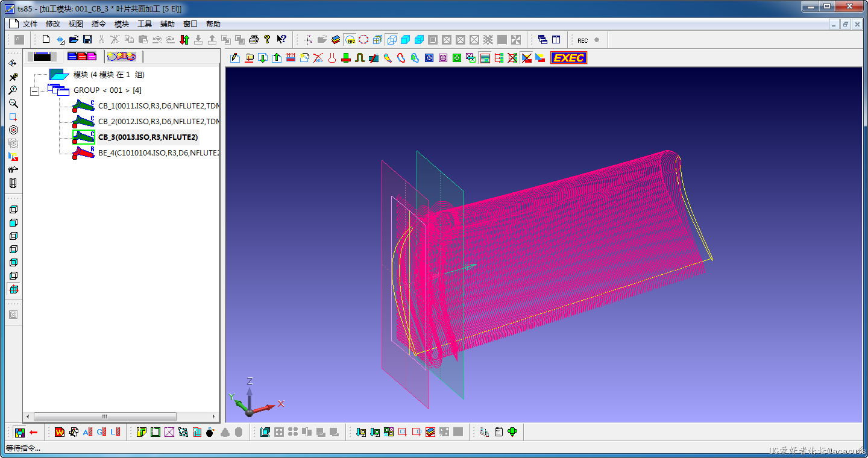This screenshot has width=868, height=458.
Task: Click the zoom-out magnifier in left toolbar
Action: point(13,103)
